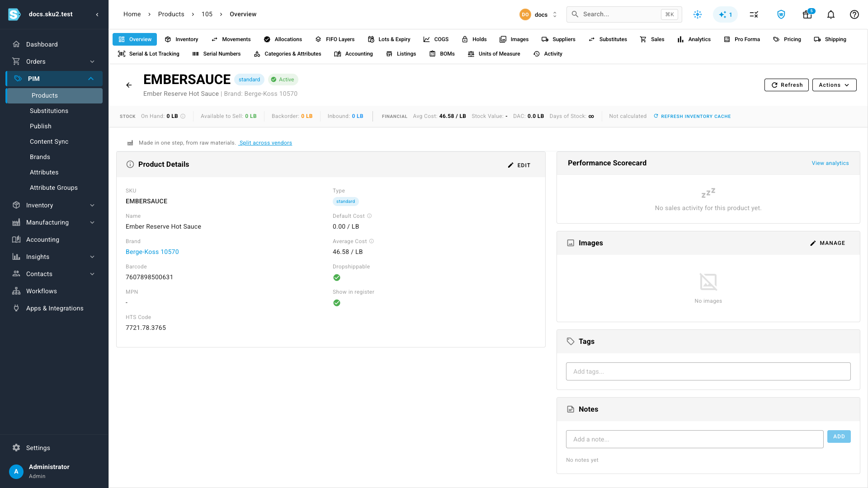Open the Actions dropdown

click(834, 85)
